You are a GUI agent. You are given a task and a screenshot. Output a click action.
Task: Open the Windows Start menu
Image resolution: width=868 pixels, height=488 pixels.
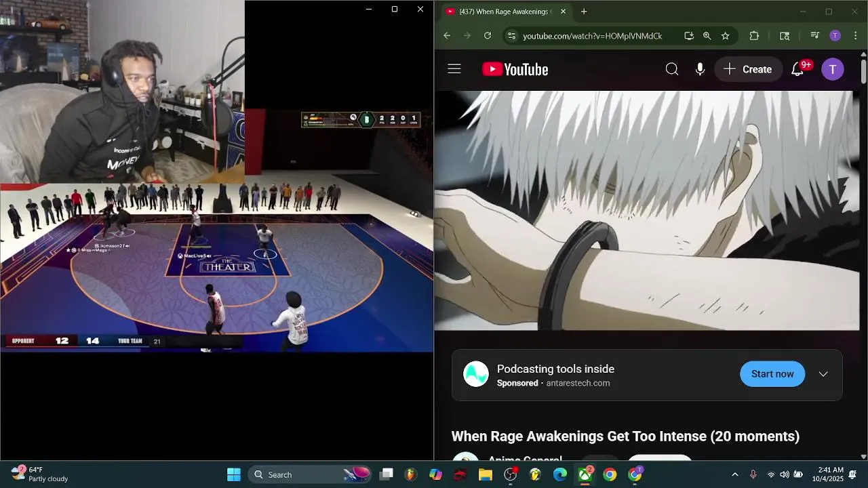[x=234, y=474]
